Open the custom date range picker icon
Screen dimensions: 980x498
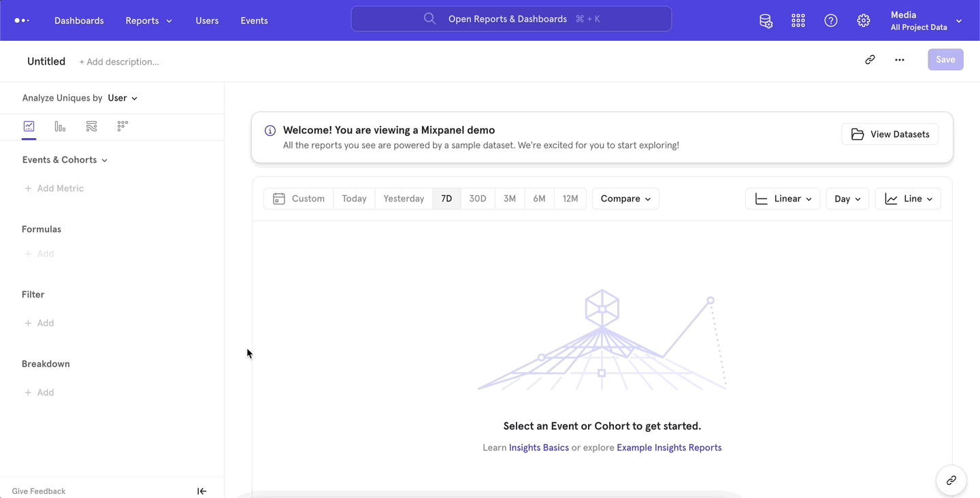click(x=279, y=198)
